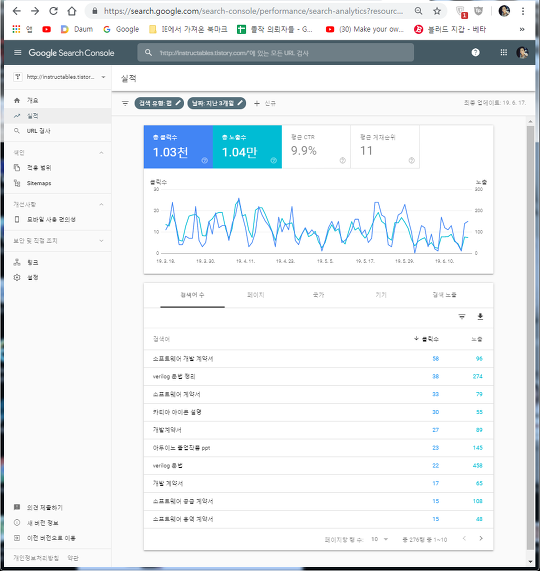
Task: Open the zoom magnifier icon in address bar
Action: click(x=419, y=11)
